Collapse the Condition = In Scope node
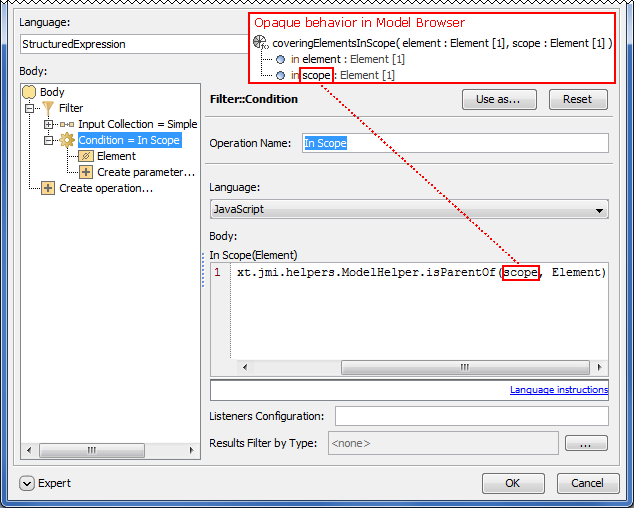This screenshot has width=634, height=508. click(48, 140)
